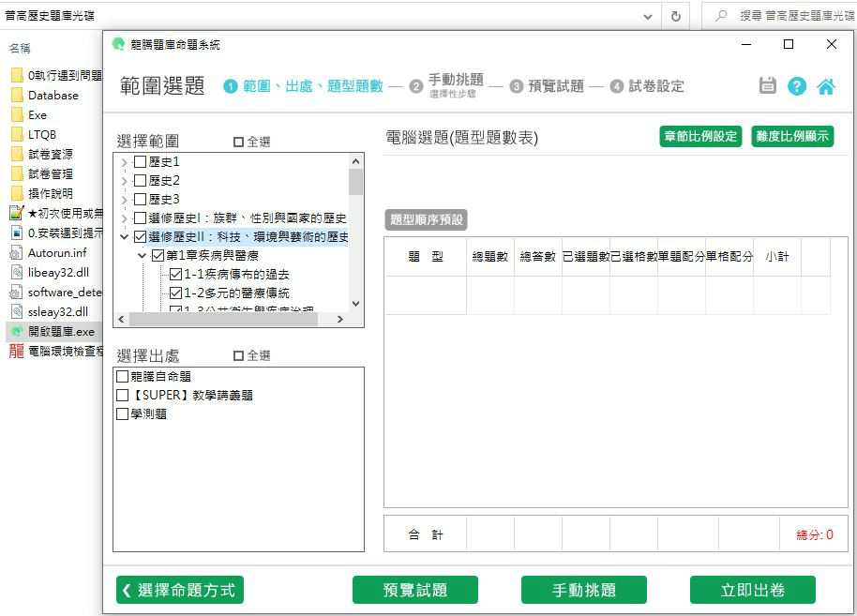
Task: Click refresh icon in Explorer address bar
Action: 675,16
